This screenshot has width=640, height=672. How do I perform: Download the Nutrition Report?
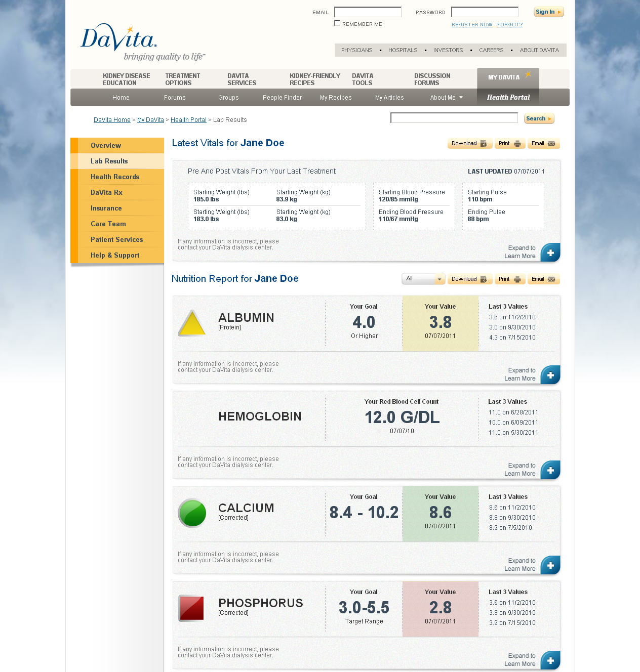click(x=470, y=279)
